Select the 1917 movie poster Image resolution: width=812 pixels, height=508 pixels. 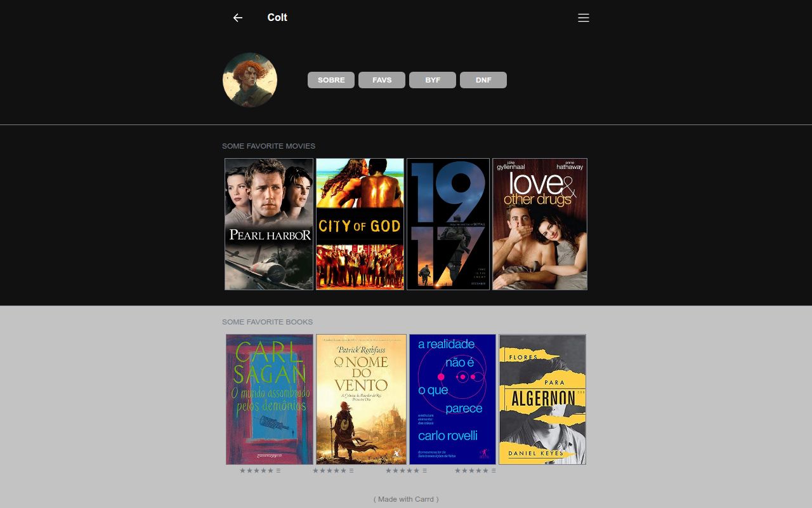click(x=448, y=224)
